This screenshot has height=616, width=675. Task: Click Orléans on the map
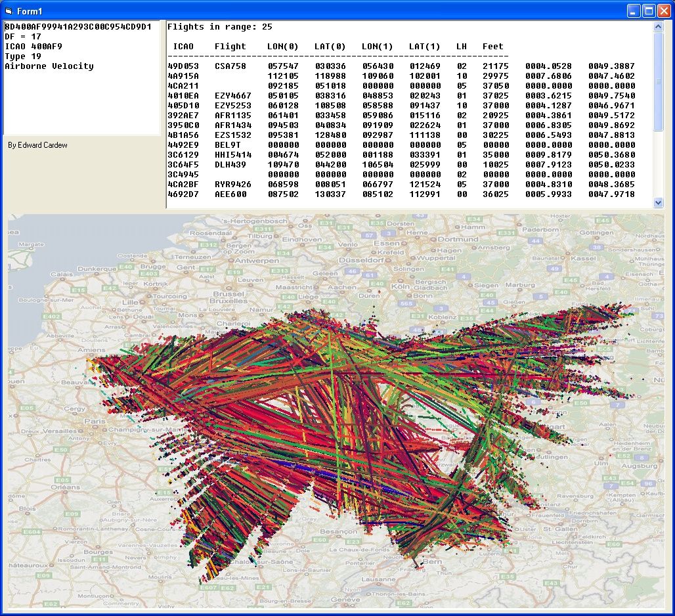tap(66, 487)
